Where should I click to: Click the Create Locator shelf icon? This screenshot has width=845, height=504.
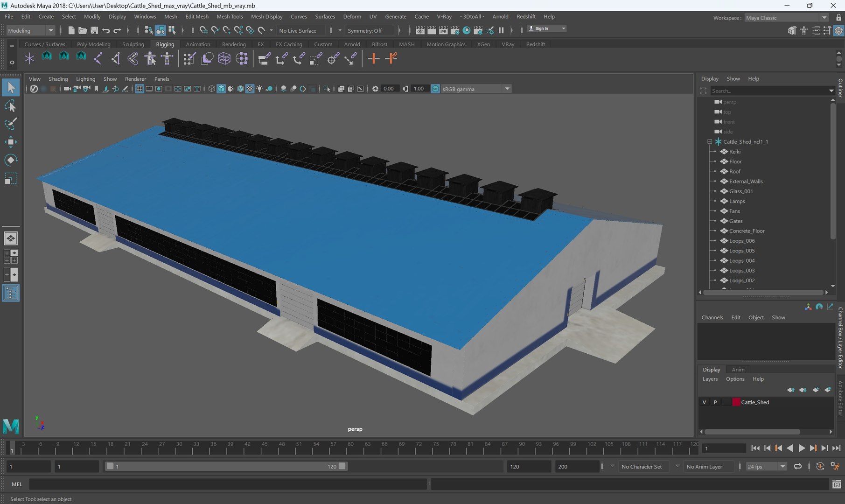[x=29, y=58]
